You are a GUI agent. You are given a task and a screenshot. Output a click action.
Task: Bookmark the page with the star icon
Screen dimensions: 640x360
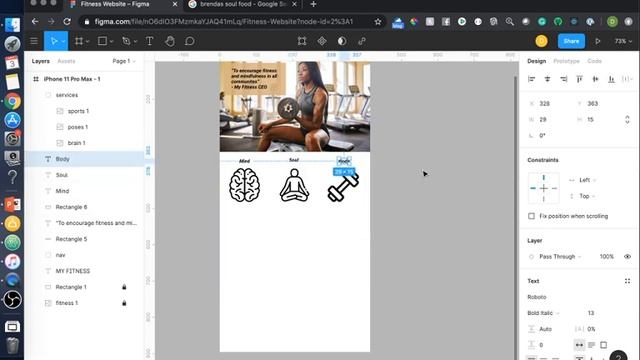click(x=378, y=22)
